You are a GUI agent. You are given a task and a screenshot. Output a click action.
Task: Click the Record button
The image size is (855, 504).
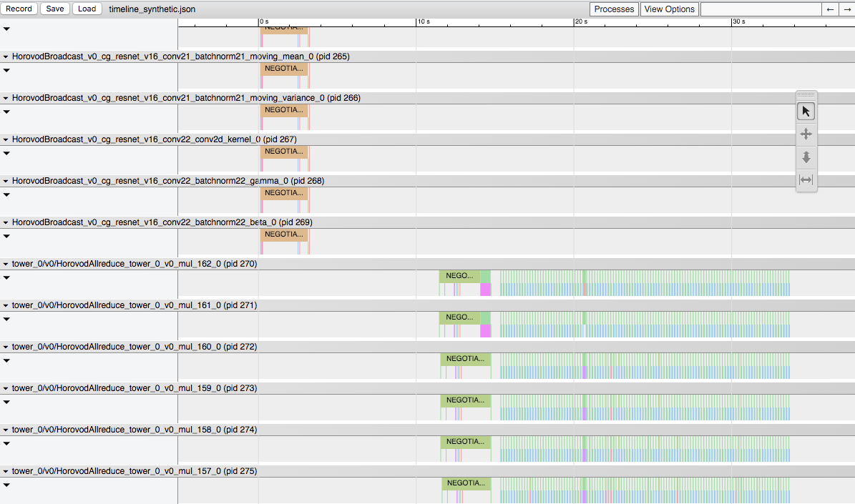(x=19, y=9)
